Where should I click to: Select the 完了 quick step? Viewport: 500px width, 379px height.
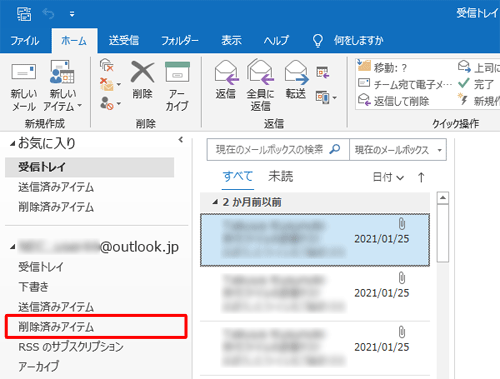point(476,84)
